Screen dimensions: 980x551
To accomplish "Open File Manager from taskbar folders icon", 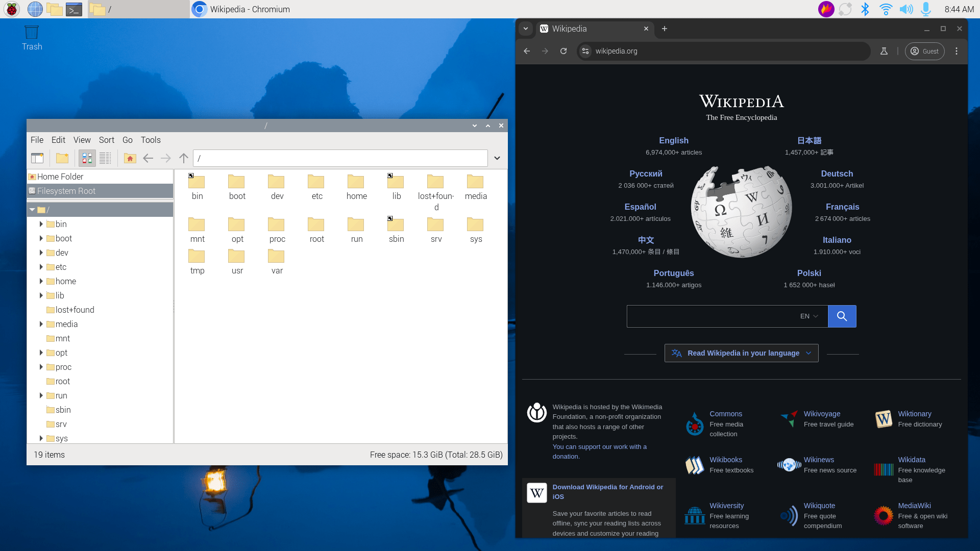I will coord(55,9).
